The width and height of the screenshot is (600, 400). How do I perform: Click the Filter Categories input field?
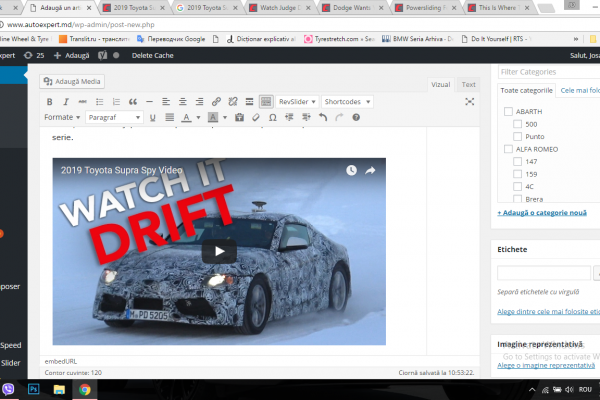[x=549, y=72]
